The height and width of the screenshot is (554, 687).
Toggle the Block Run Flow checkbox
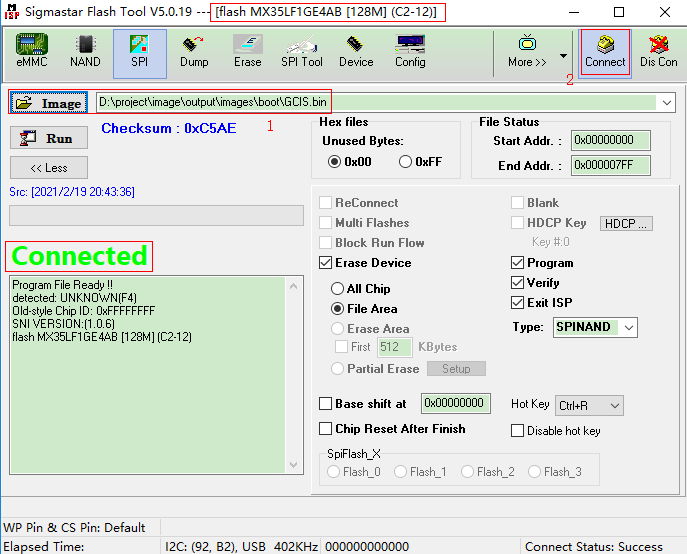pos(325,242)
